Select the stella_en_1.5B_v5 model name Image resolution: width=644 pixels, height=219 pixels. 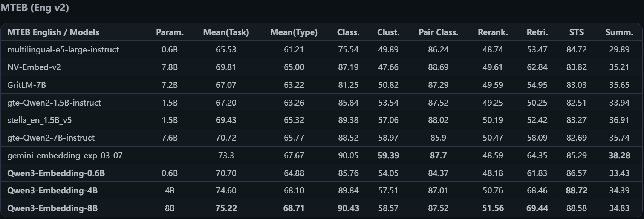39,120
